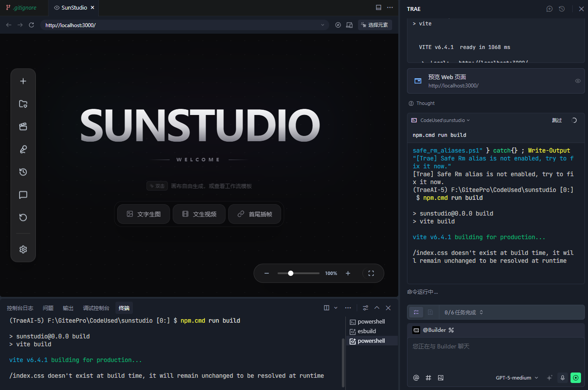Open the clapperboard icon in the left sidebar

[23, 126]
